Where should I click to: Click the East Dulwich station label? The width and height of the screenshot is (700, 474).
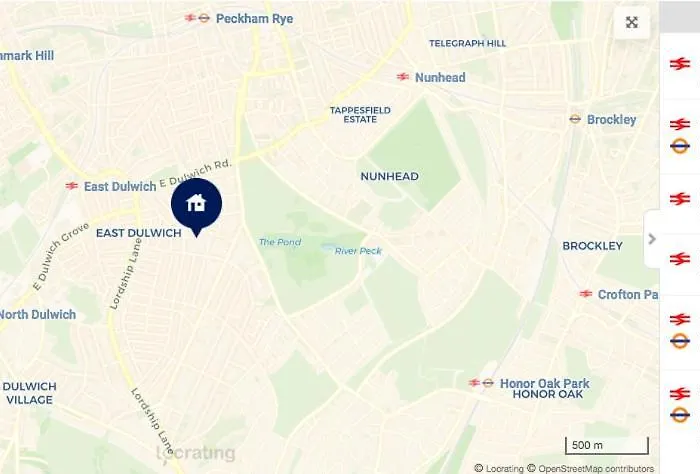click(x=120, y=187)
